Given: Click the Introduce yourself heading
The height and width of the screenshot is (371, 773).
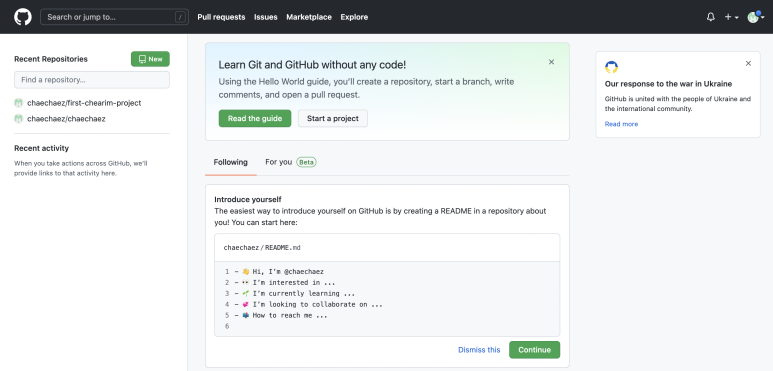Looking at the screenshot, I should 248,200.
